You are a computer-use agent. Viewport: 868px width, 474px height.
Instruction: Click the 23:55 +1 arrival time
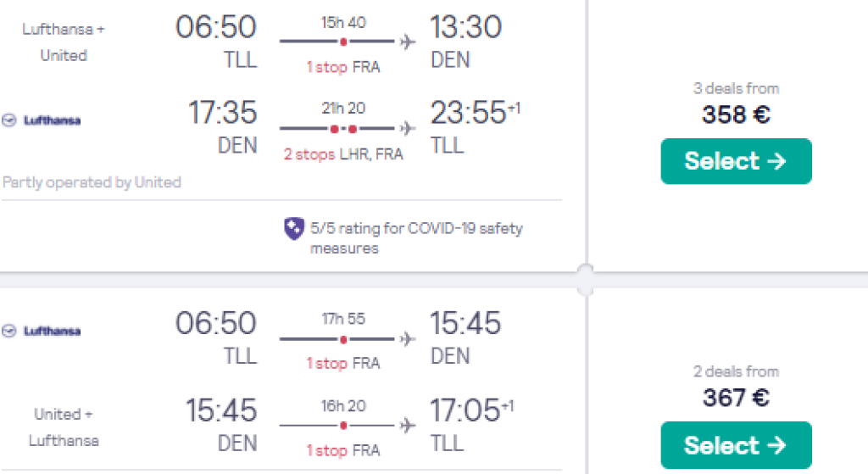click(x=475, y=113)
